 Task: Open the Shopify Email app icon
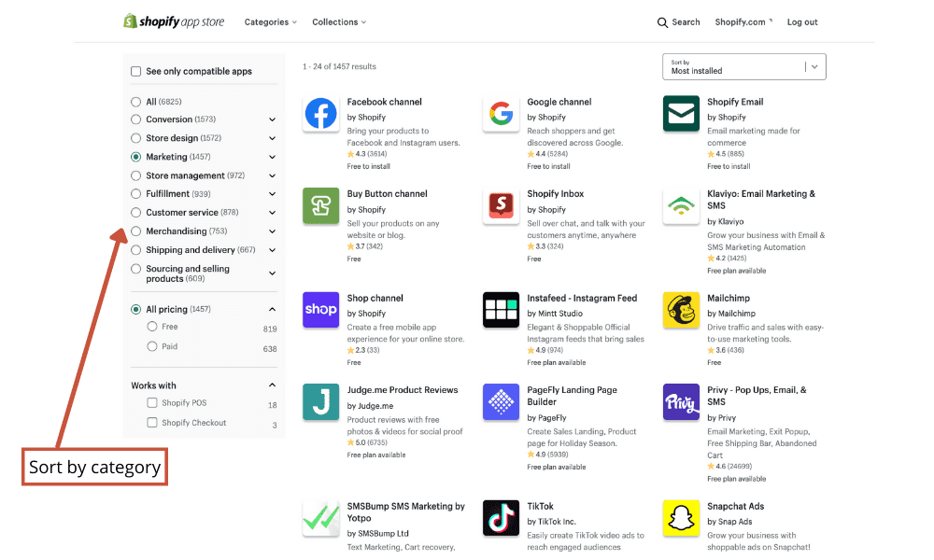click(x=681, y=114)
